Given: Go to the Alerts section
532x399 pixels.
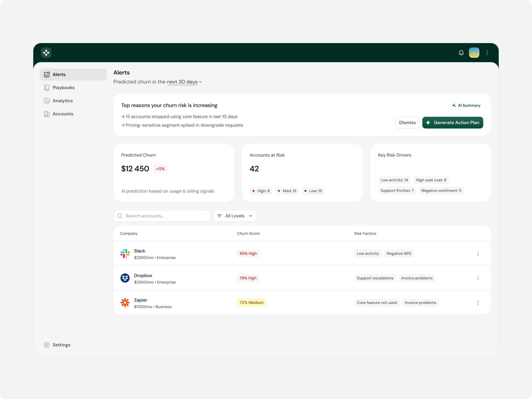Looking at the screenshot, I should coord(73,74).
